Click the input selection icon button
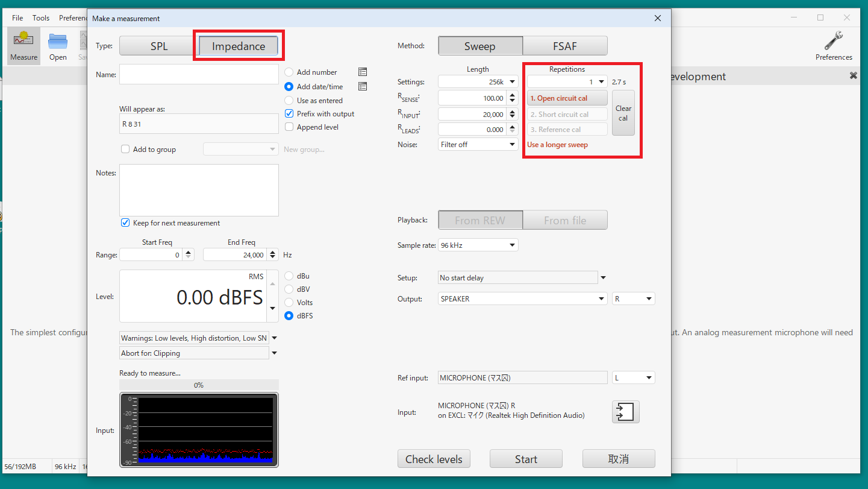Viewport: 868px width, 489px height. [625, 412]
